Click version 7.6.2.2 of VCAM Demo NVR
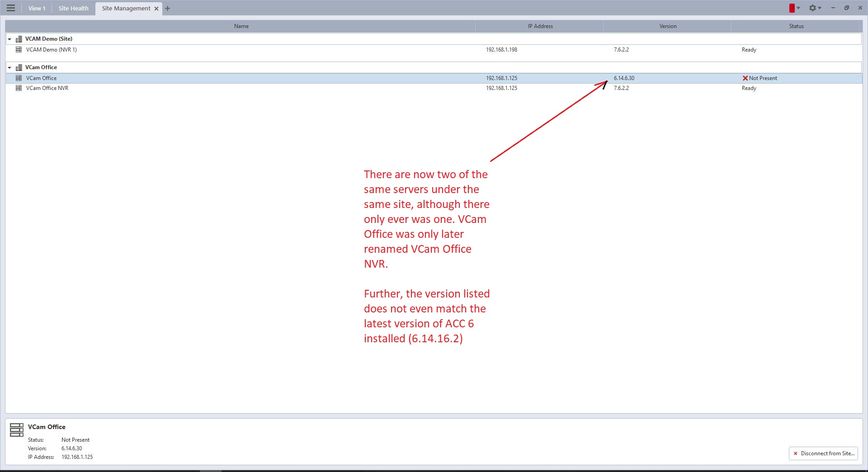The image size is (868, 472). [x=621, y=50]
